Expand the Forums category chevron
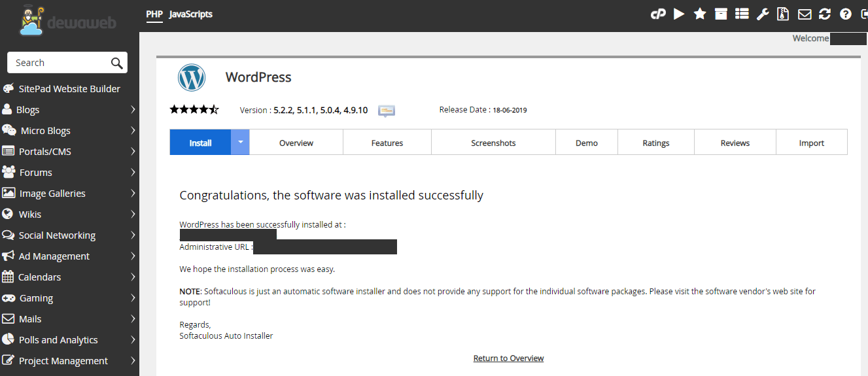 (133, 172)
